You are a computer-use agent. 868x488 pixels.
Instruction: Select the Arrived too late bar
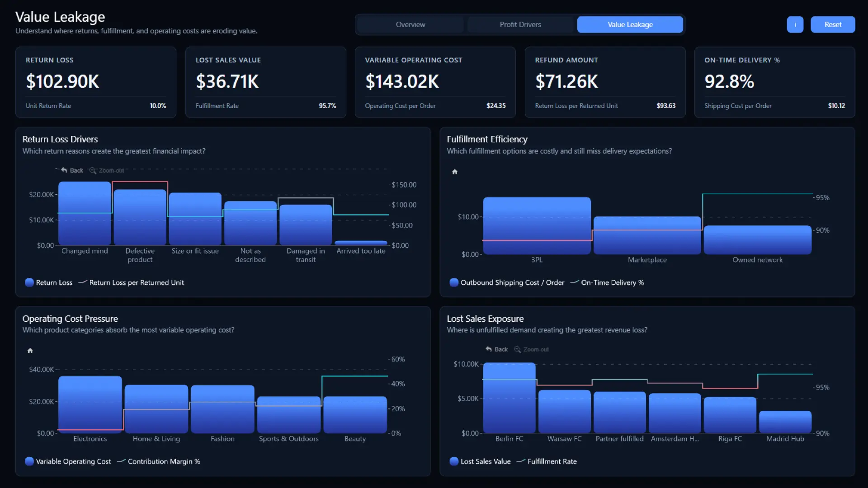pos(361,243)
